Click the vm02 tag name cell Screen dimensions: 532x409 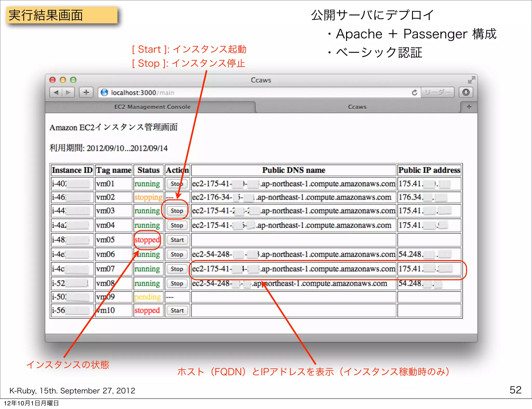(x=114, y=197)
